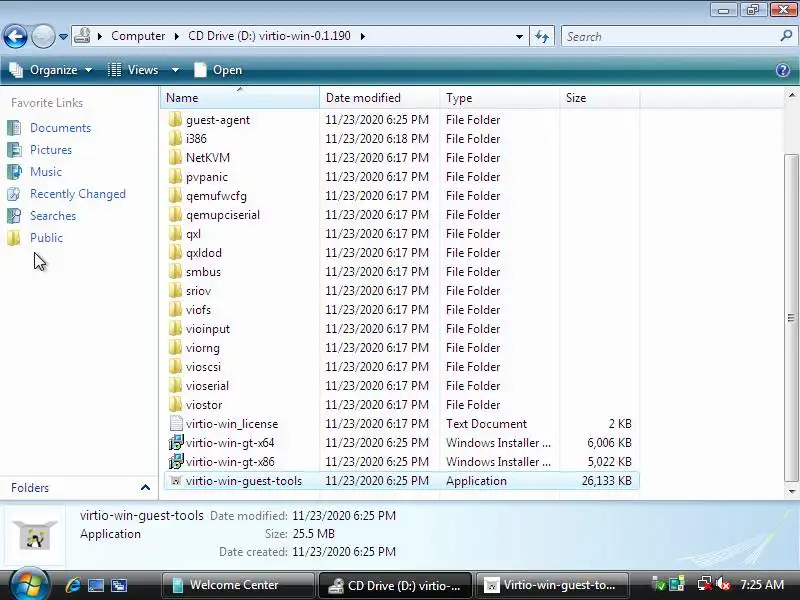Switch to Welcome Center taskbar button
This screenshot has width=800, height=600.
click(238, 585)
